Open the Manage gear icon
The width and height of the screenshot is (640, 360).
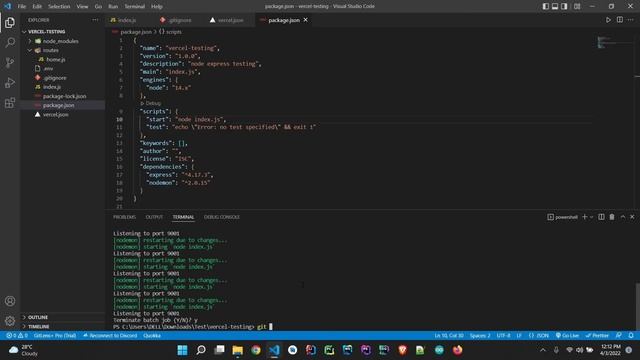click(x=10, y=321)
